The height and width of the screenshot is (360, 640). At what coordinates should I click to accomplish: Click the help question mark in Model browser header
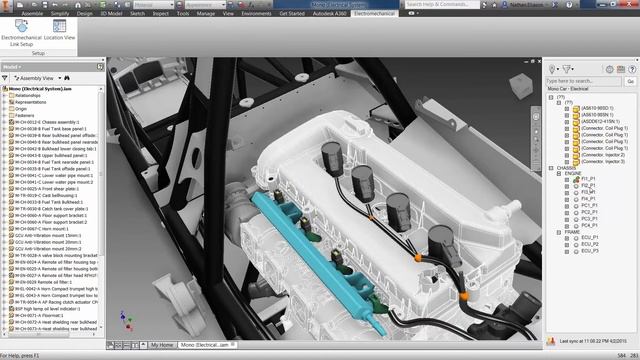click(x=100, y=67)
